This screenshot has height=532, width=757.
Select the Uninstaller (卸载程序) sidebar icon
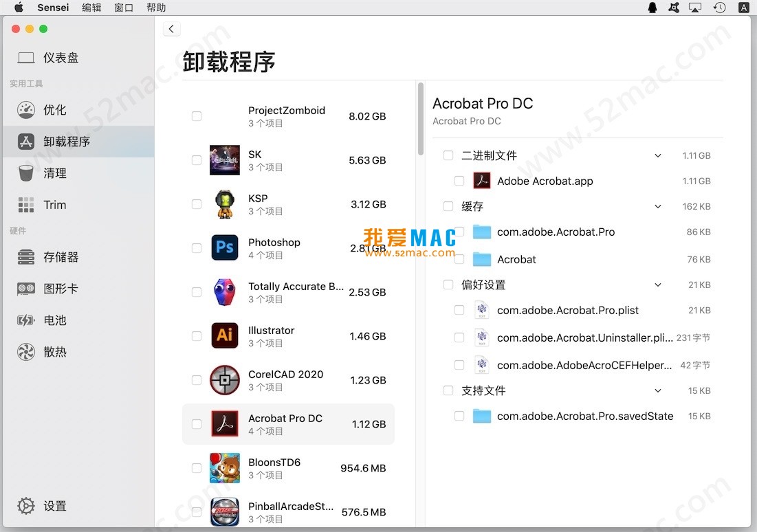point(26,142)
